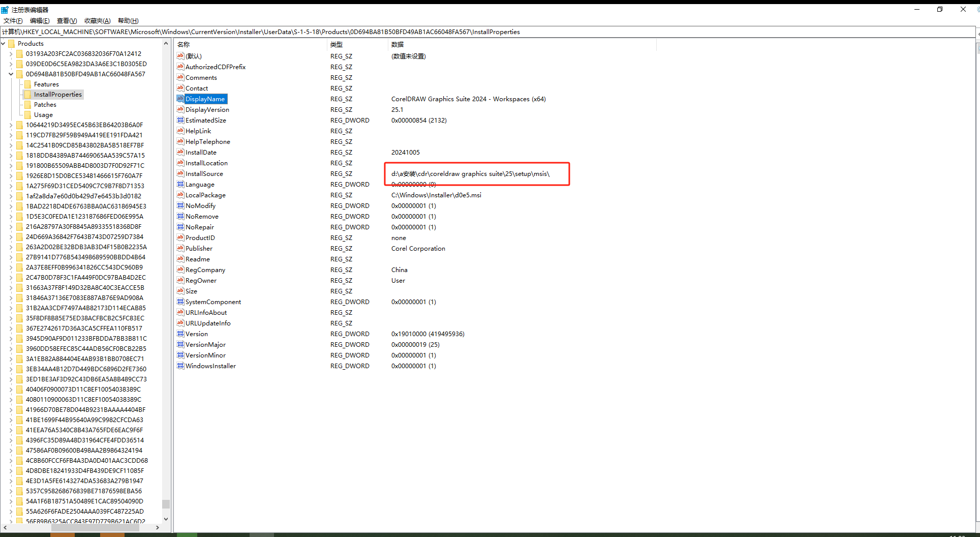Viewport: 980px width, 537px height.
Task: Click the NoRemove DWORD icon
Action: 180,216
